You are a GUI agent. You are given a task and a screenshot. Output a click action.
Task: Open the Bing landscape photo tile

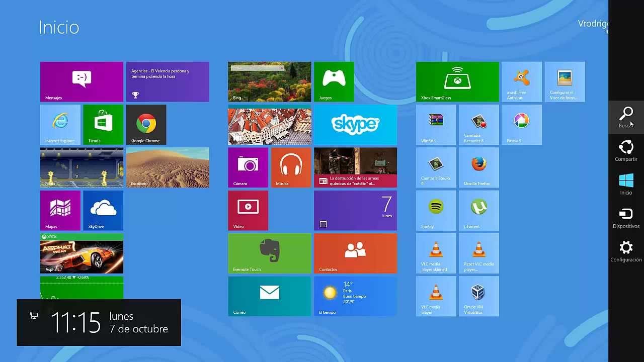(x=270, y=81)
